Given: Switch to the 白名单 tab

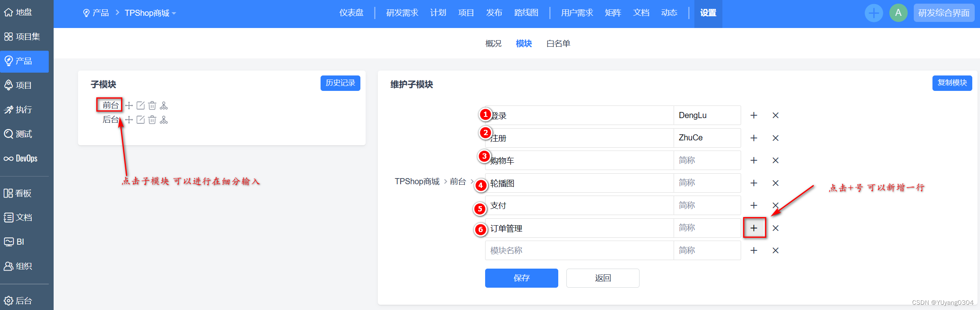Looking at the screenshot, I should tap(558, 43).
